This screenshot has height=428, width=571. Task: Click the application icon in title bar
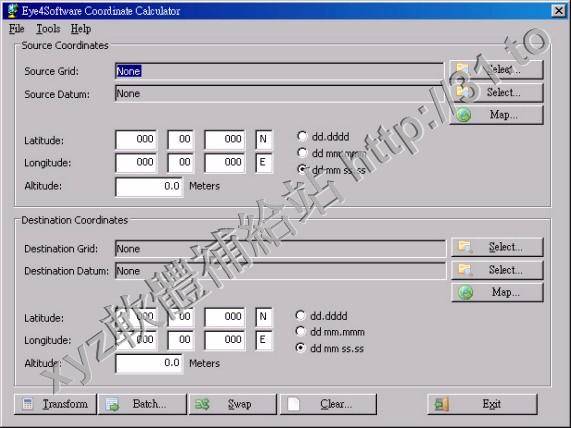pos(13,11)
